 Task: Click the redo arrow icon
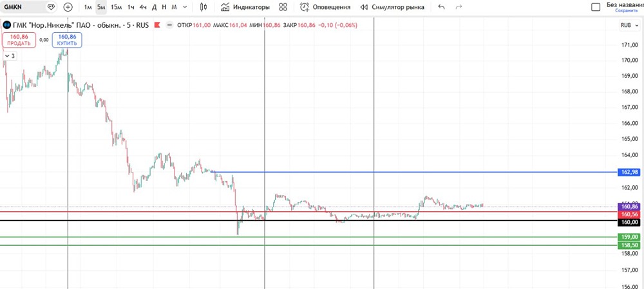coord(459,7)
